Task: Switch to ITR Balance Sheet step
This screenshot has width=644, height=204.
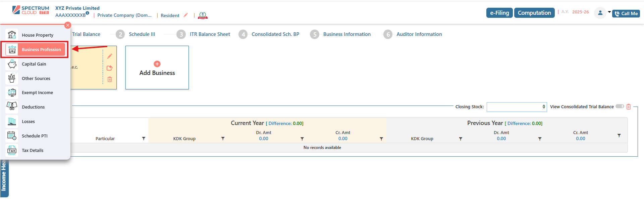Action: 210,34
